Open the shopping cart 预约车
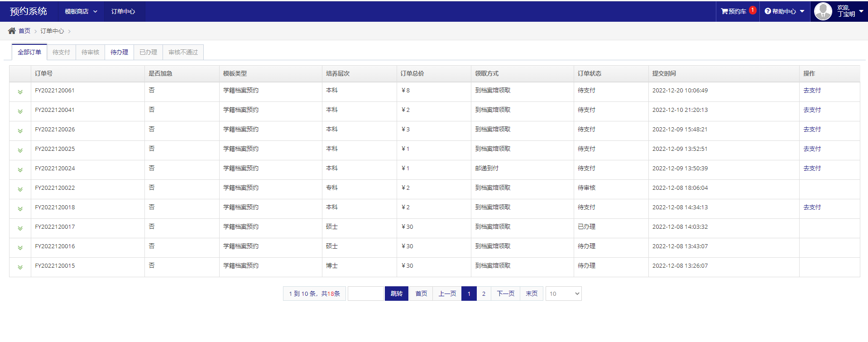 tap(733, 11)
